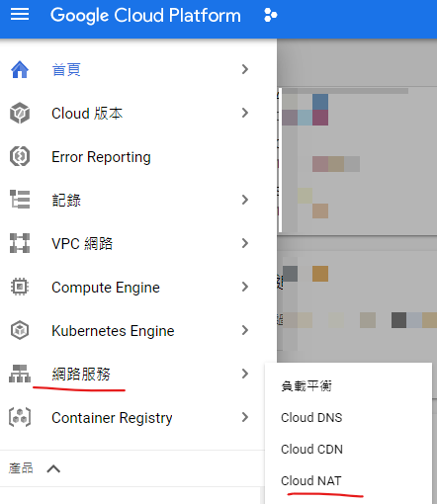Click the Kubernetes Engine hexagon icon
The width and height of the screenshot is (437, 504).
tap(20, 330)
